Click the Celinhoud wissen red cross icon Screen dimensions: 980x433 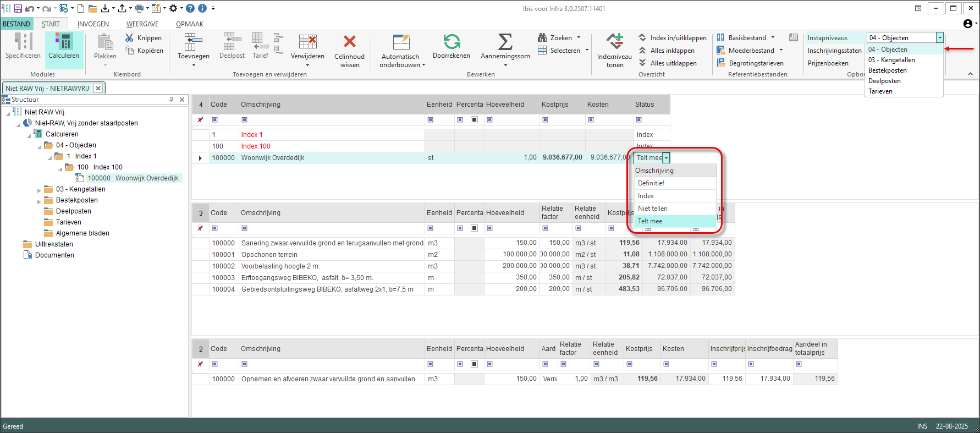click(x=349, y=42)
